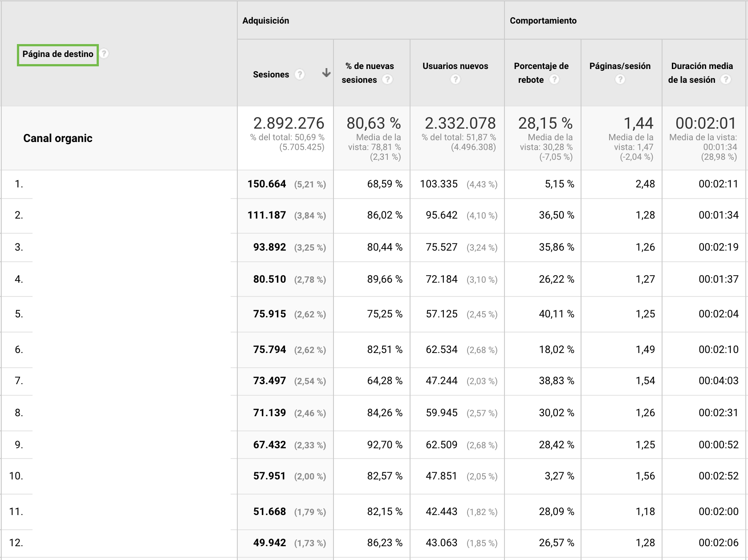The width and height of the screenshot is (748, 560).
Task: Click the help icon for % de nuevas sesiones
Action: 388,79
